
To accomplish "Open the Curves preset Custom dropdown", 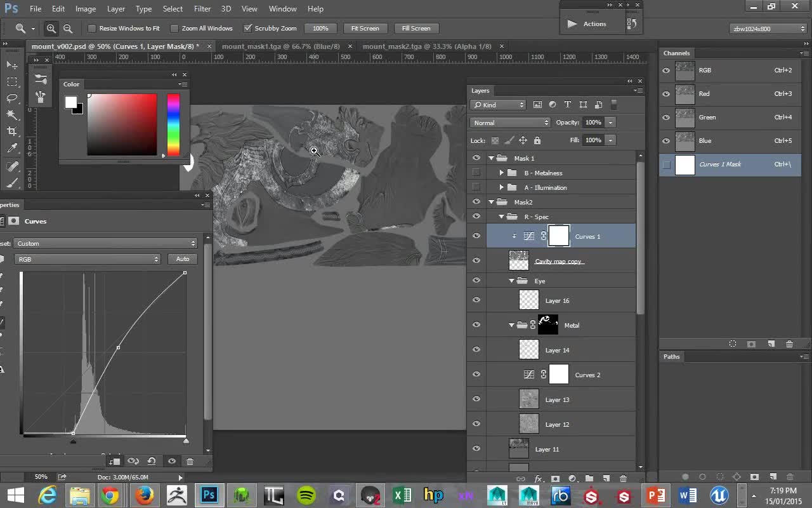I will coord(105,243).
